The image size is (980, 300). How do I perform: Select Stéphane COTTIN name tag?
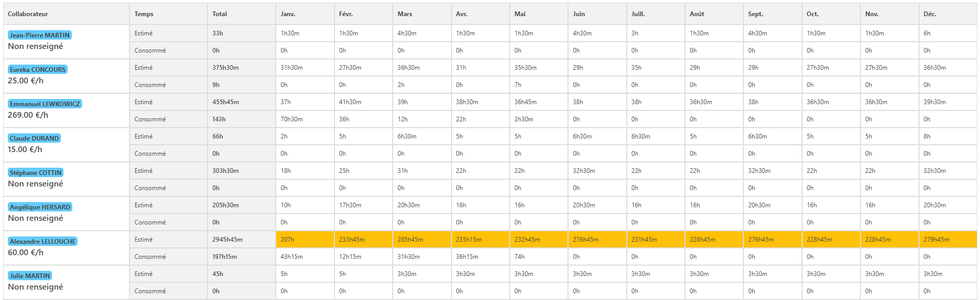35,172
